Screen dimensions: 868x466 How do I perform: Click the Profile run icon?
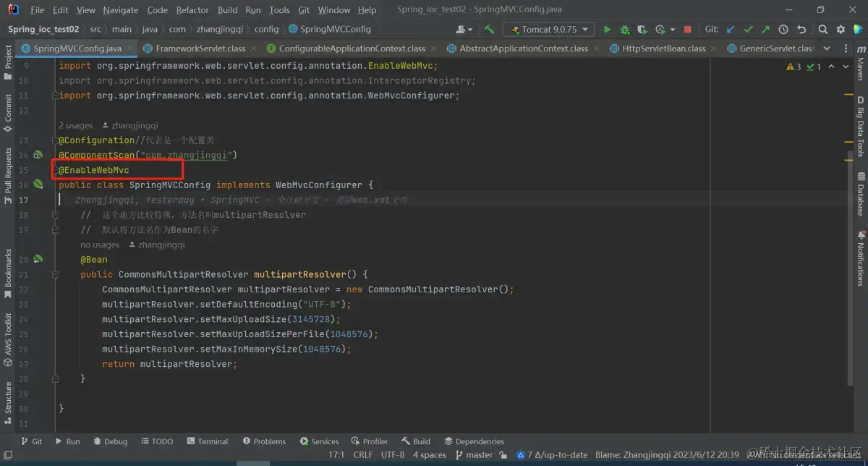tap(659, 30)
